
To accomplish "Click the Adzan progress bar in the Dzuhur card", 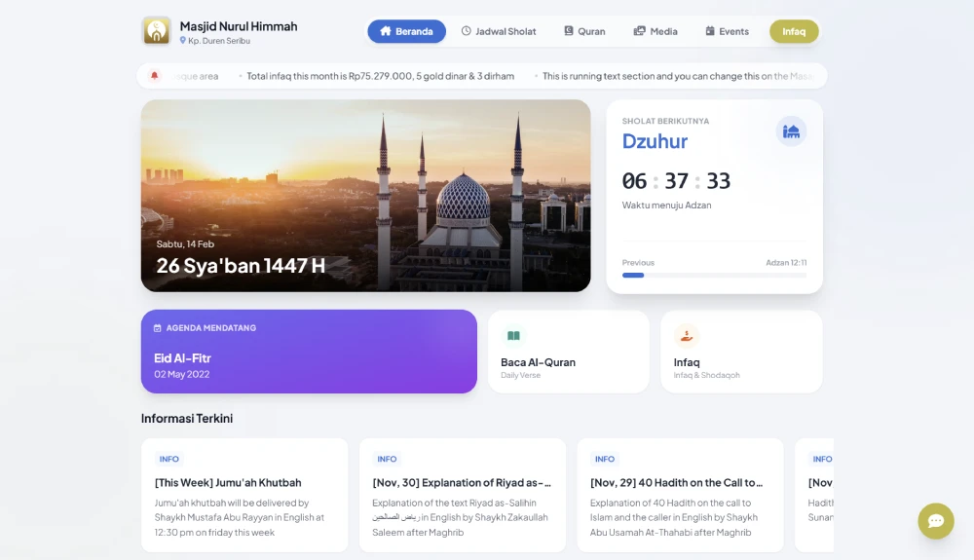I will pyautogui.click(x=714, y=275).
